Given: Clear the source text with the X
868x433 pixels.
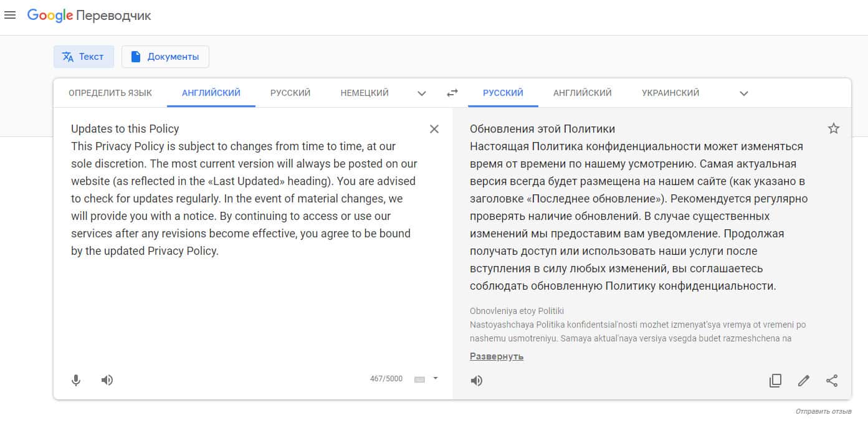Looking at the screenshot, I should pos(434,129).
